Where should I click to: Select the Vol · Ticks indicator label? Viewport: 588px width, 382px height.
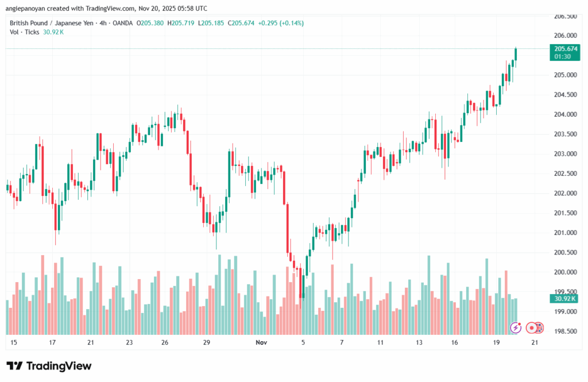click(x=25, y=32)
